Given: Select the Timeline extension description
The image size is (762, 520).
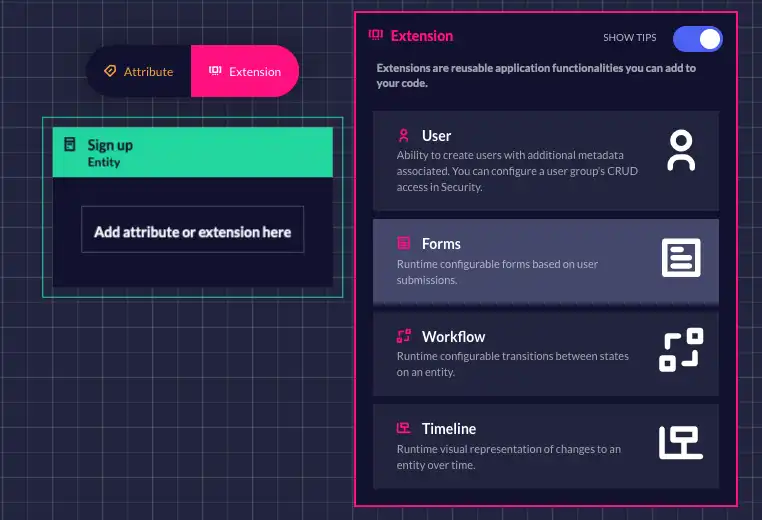Looking at the screenshot, I should coord(508,457).
